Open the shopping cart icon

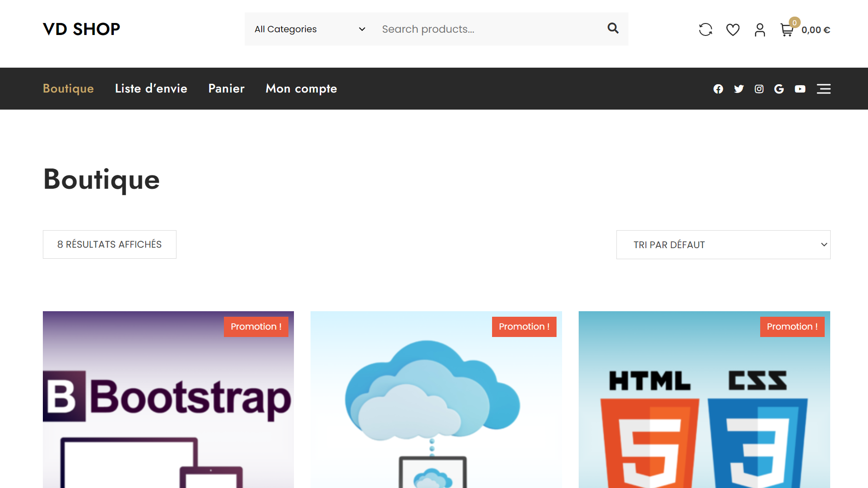coord(787,30)
